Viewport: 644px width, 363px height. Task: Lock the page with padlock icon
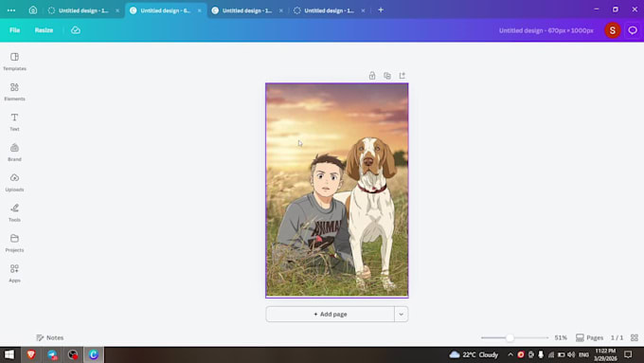tap(372, 76)
